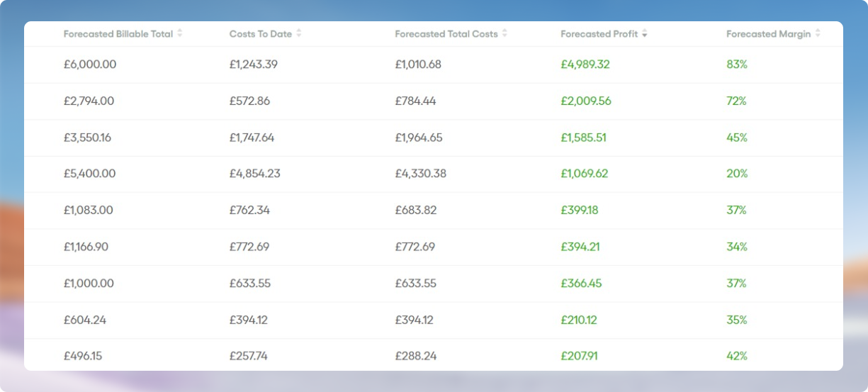Sort by Forecasted Billable Total arrows icon

[x=180, y=33]
